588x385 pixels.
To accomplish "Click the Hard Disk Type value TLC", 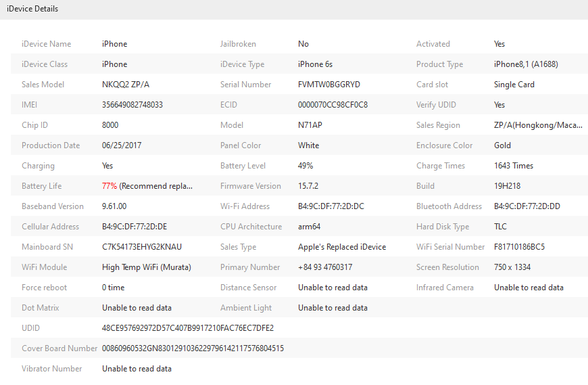I will (500, 226).
